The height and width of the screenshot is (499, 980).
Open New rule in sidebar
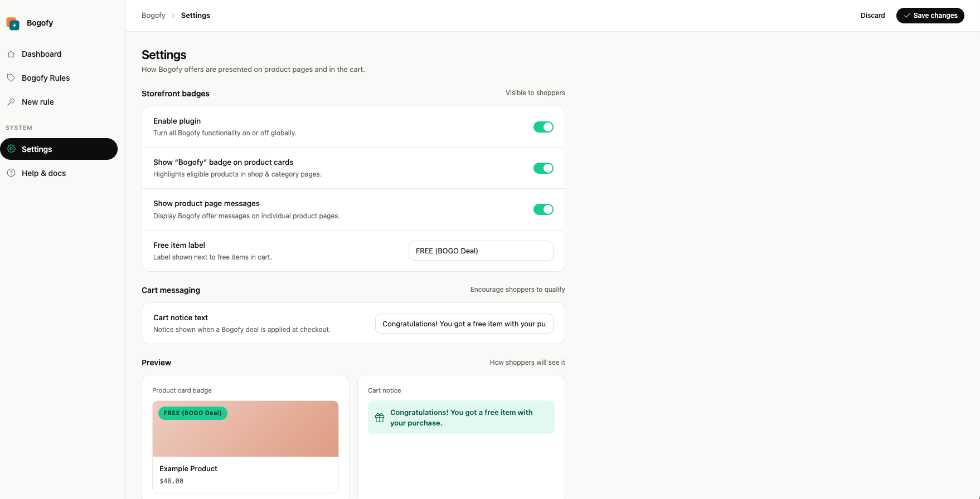[x=59, y=102]
